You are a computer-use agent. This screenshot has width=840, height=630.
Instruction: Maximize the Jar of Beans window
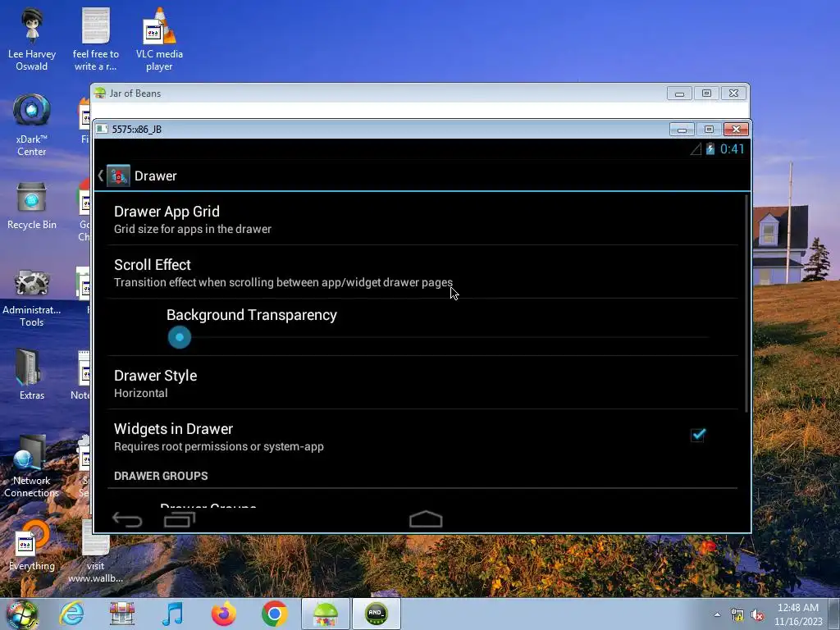tap(706, 94)
